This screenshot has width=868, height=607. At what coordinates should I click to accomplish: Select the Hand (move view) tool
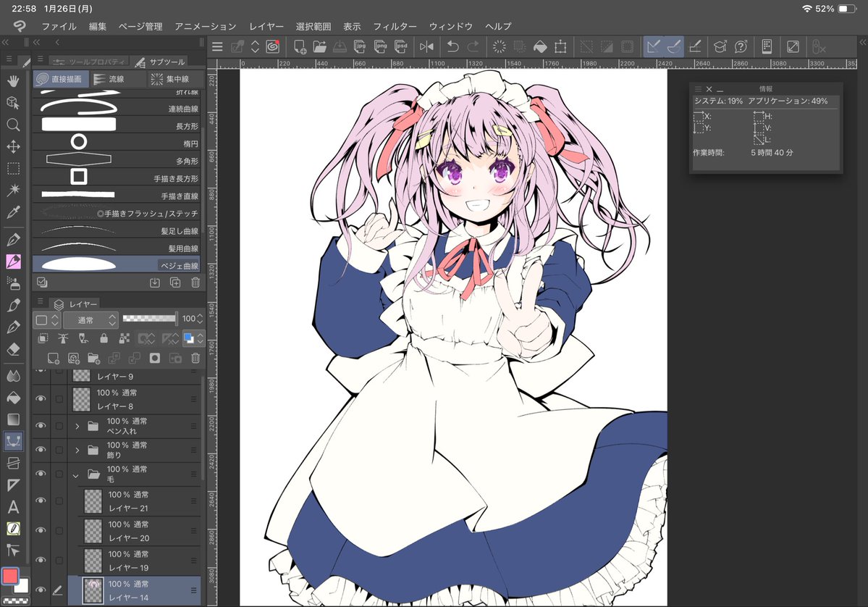click(x=13, y=81)
